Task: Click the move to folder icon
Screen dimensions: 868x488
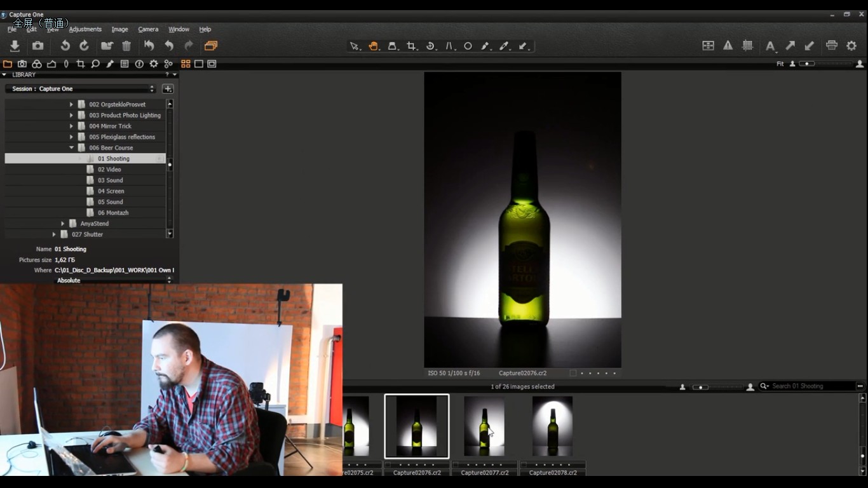Action: [107, 46]
